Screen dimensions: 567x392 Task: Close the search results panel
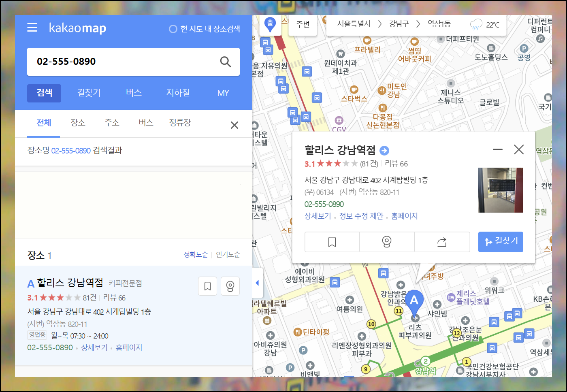pos(234,125)
